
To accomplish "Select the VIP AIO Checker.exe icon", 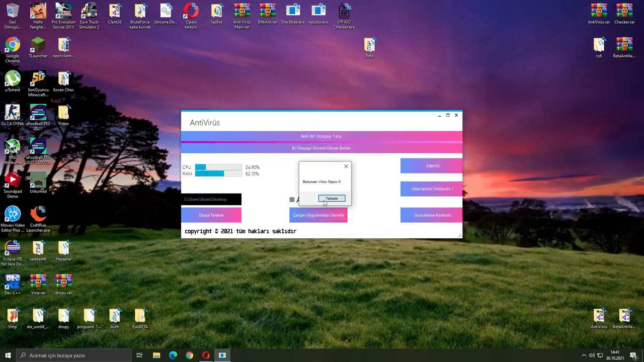I will click(x=344, y=16).
